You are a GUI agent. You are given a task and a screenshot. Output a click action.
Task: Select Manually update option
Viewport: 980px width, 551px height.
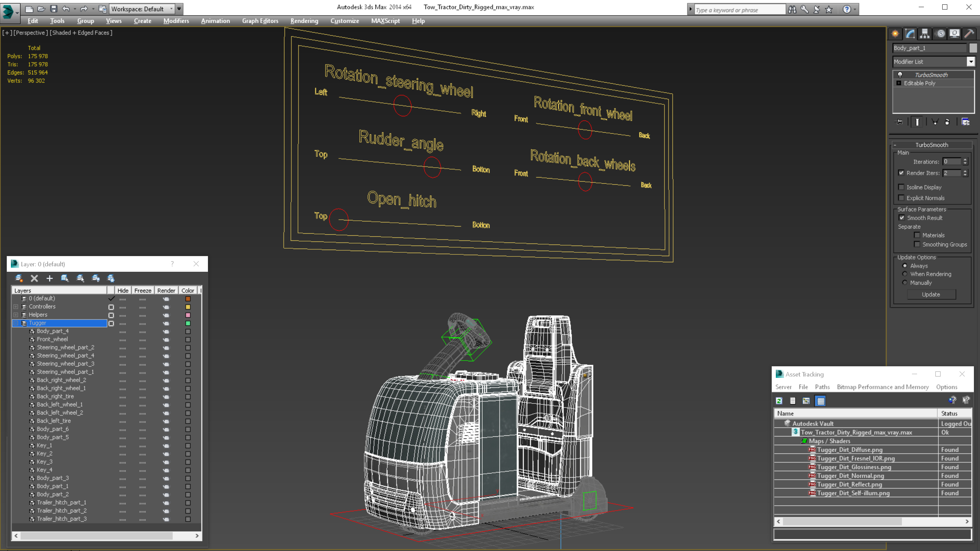click(x=905, y=283)
